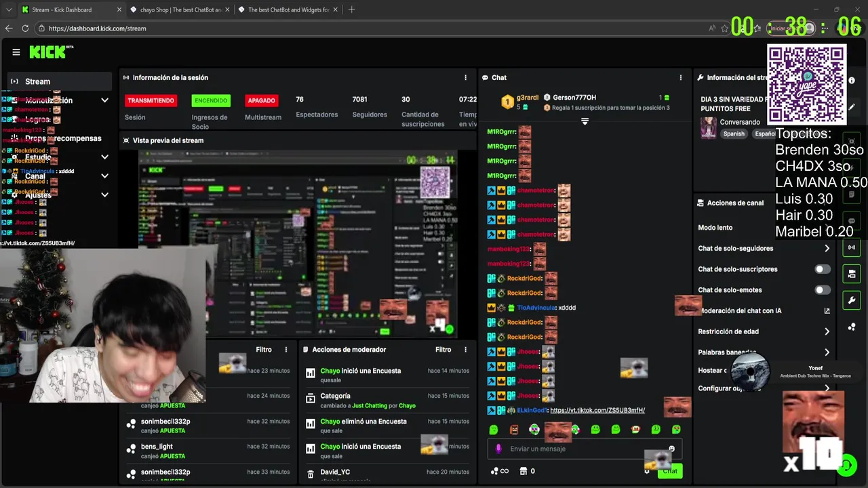This screenshot has width=868, height=488.
Task: Go back in the browser
Action: (x=9, y=28)
